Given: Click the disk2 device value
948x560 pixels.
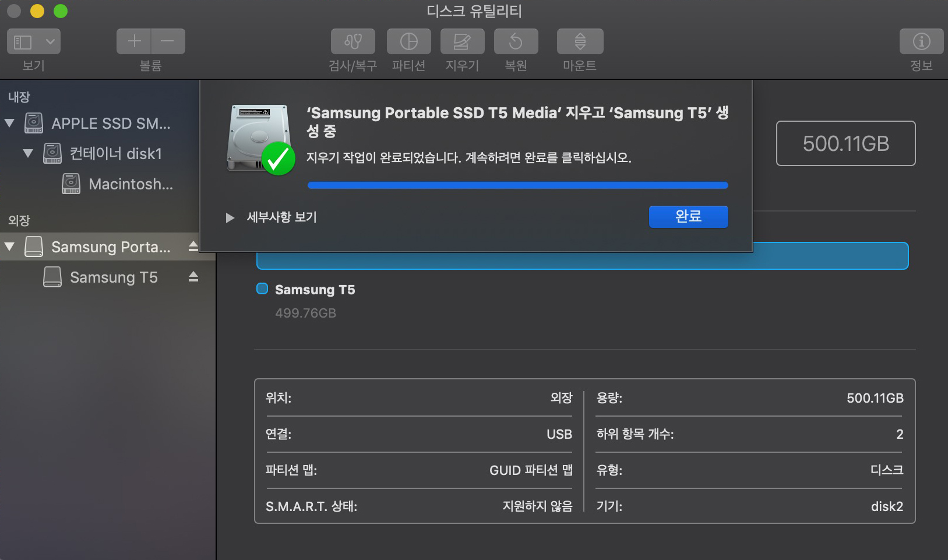Looking at the screenshot, I should click(887, 506).
